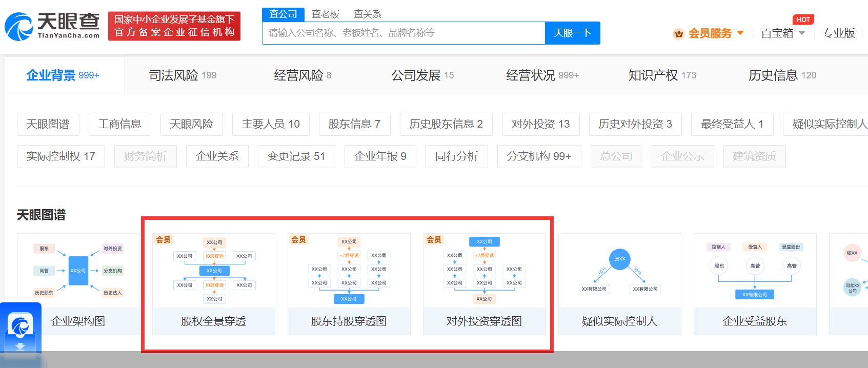Switch to the 经营状况 tab
Viewport: 868px width, 368px height.
[x=542, y=75]
